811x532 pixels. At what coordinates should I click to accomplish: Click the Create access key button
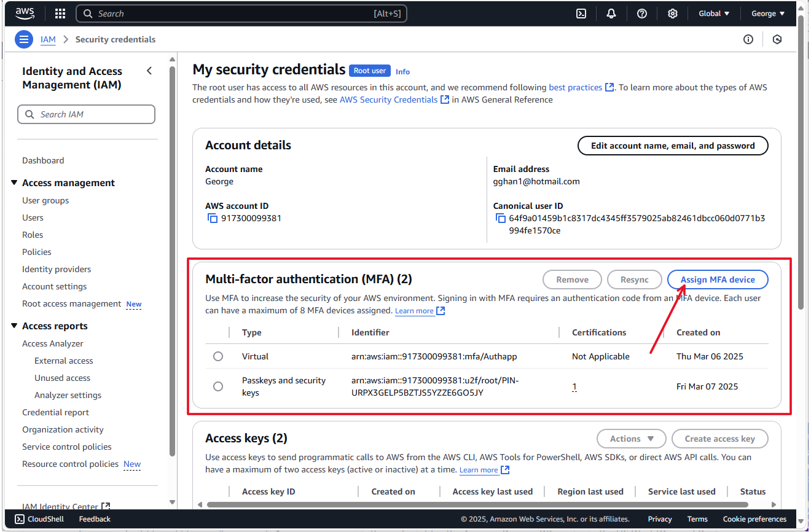[719, 439]
